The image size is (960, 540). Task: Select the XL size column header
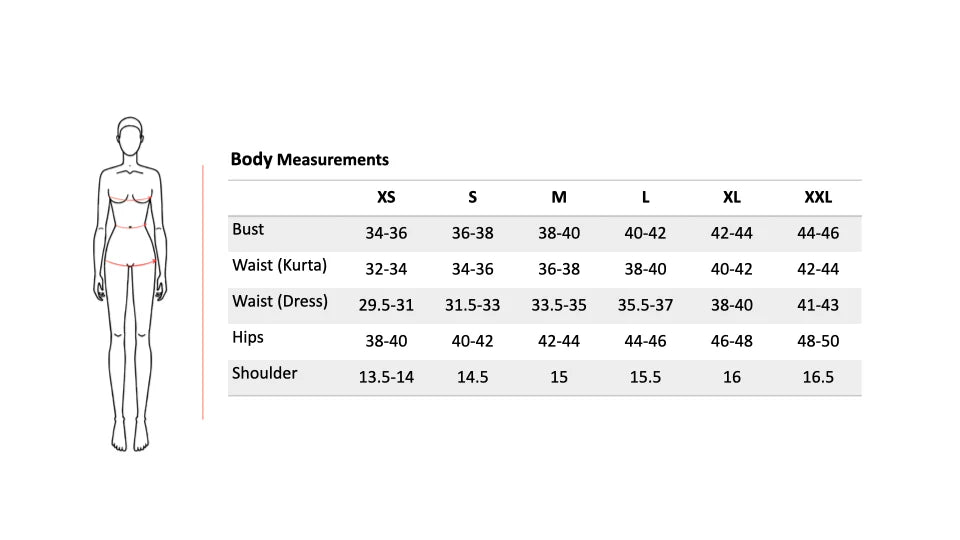(x=731, y=197)
